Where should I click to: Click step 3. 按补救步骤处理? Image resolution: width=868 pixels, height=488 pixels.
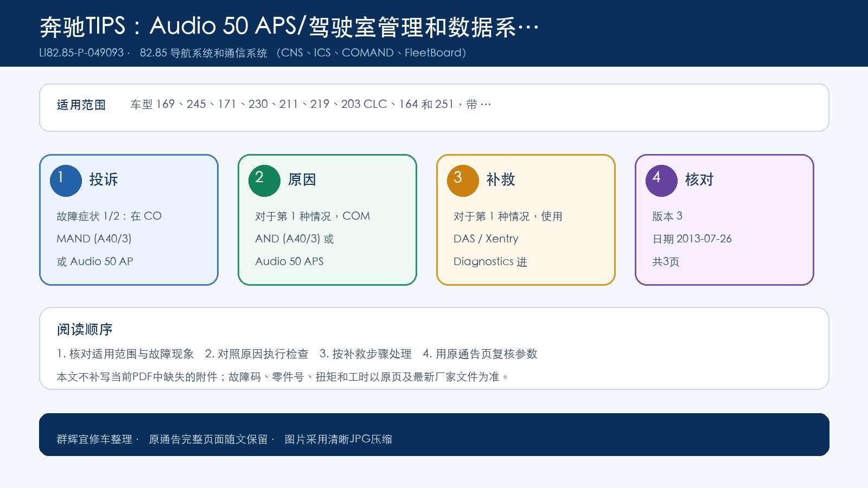click(x=366, y=354)
